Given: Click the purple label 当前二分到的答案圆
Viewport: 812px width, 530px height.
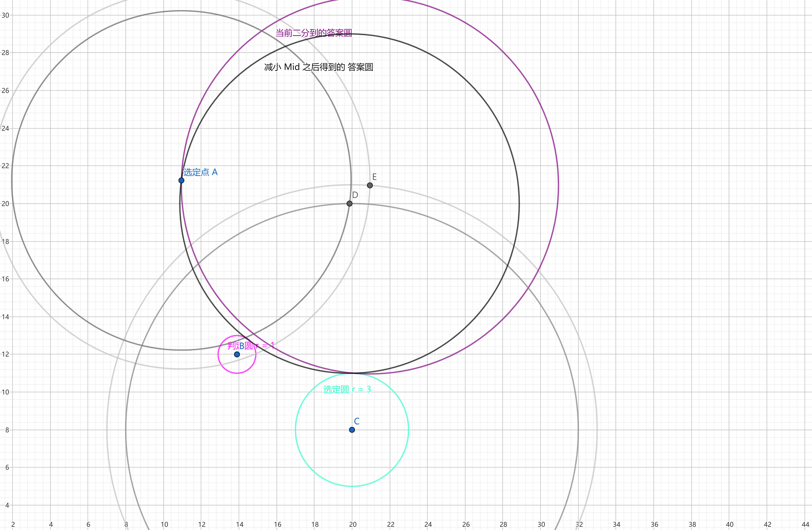Looking at the screenshot, I should coord(314,33).
